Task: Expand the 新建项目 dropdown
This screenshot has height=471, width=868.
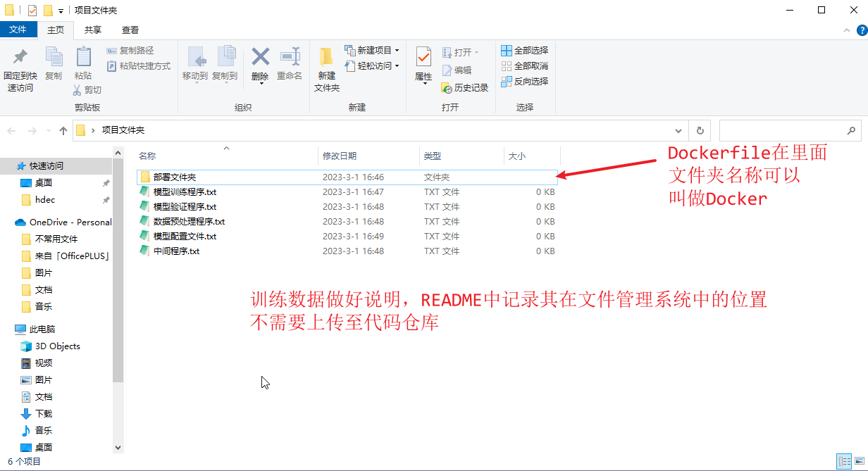Action: [x=397, y=51]
